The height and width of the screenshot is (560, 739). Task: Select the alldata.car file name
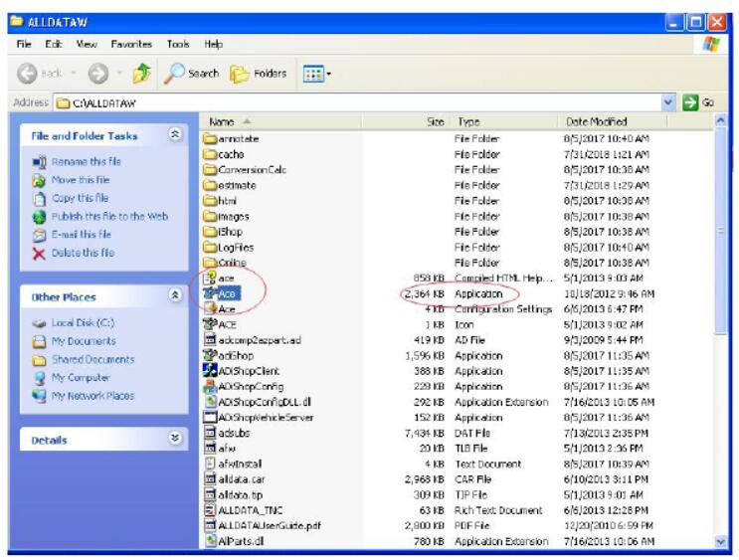[x=242, y=479]
